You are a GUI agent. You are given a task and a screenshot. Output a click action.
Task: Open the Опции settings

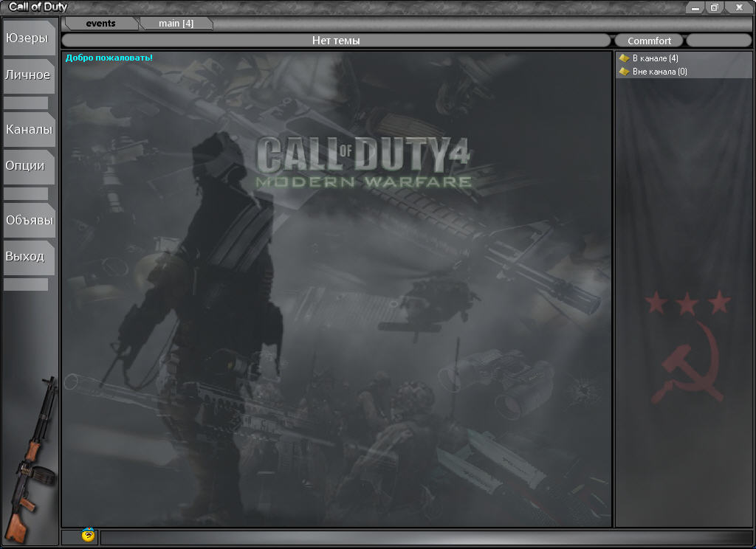(x=29, y=166)
